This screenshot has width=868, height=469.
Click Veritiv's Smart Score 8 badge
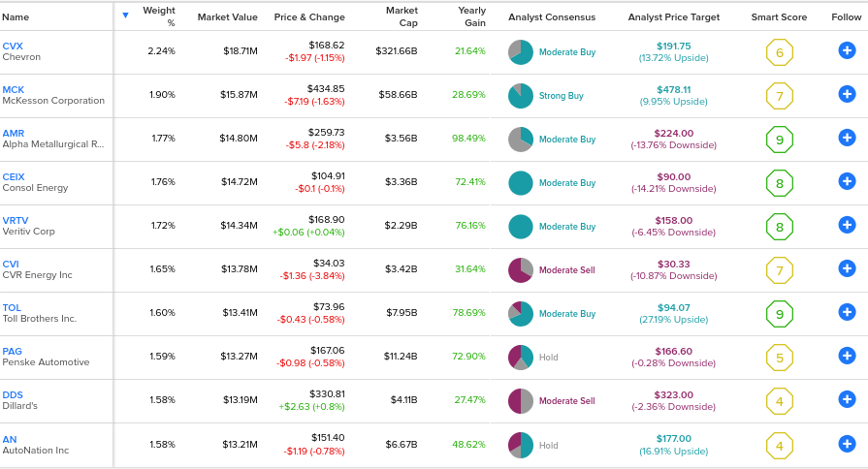(x=780, y=228)
